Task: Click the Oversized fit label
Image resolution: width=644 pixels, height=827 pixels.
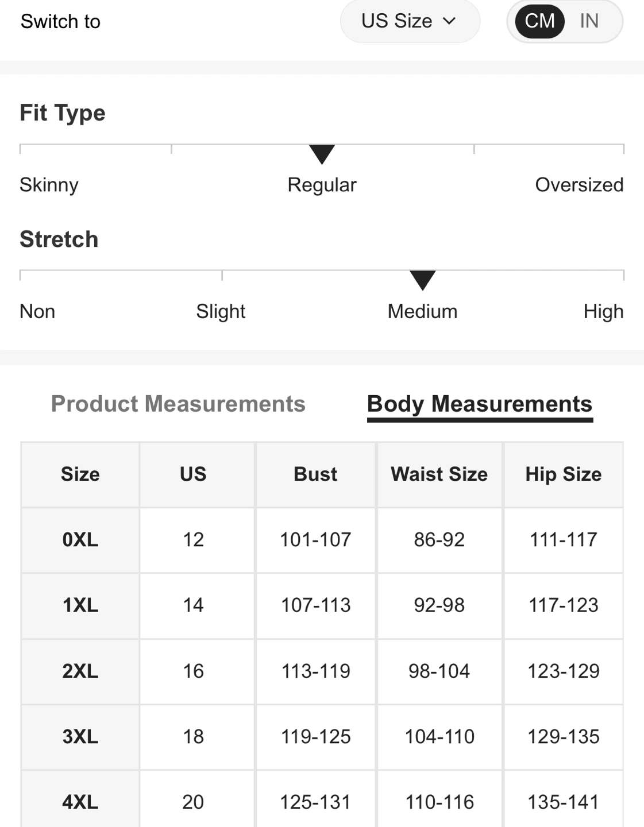Action: click(x=579, y=185)
